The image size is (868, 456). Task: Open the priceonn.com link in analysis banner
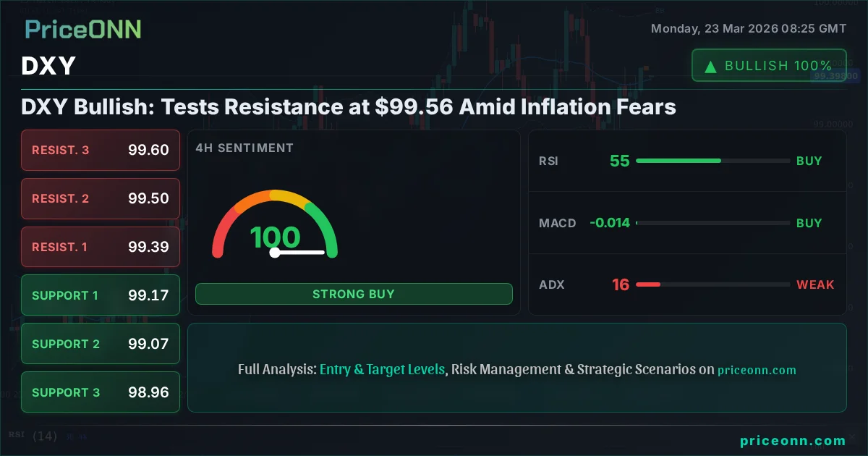pyautogui.click(x=757, y=370)
